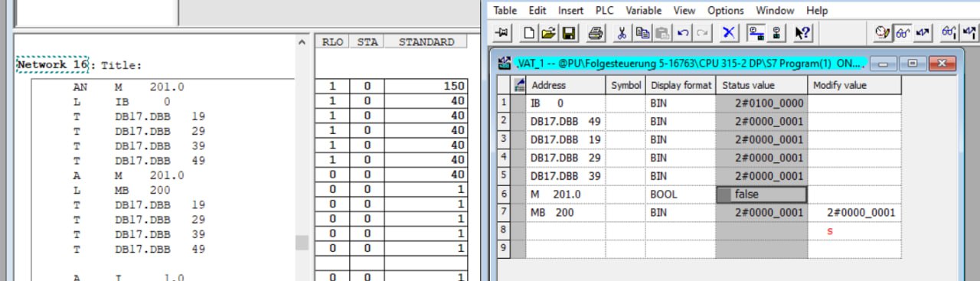Click the establish connection to CPU icon
This screenshot has height=281, width=980.
coord(756,33)
